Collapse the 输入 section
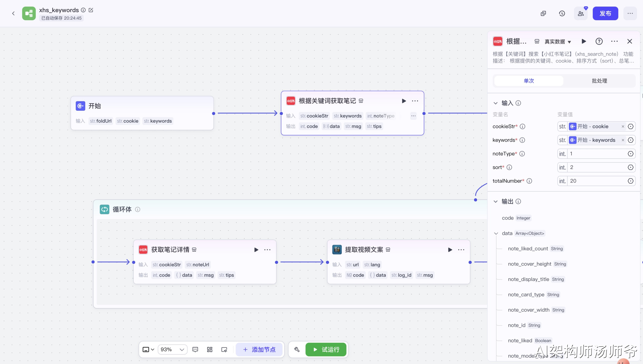The image size is (643, 364). click(x=496, y=103)
